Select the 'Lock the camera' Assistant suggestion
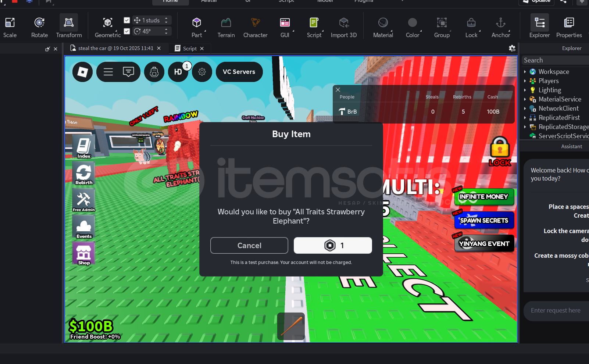The height and width of the screenshot is (364, 589). click(566, 235)
